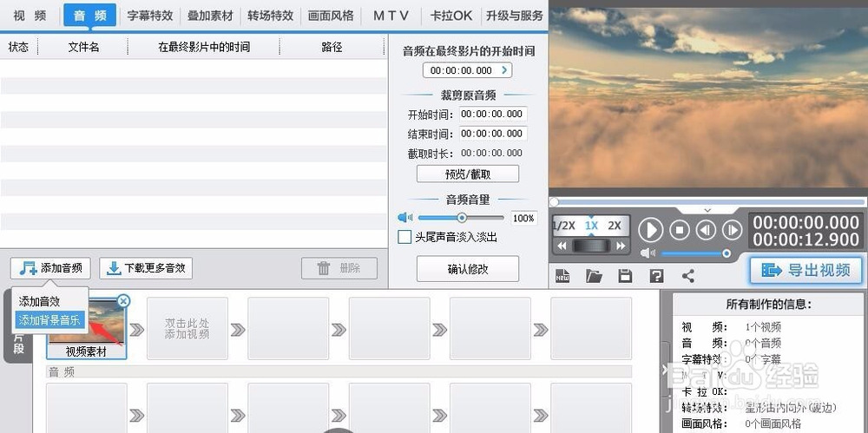This screenshot has width=868, height=433.
Task: Remove the 视频素材 clip with the X icon
Action: click(123, 300)
